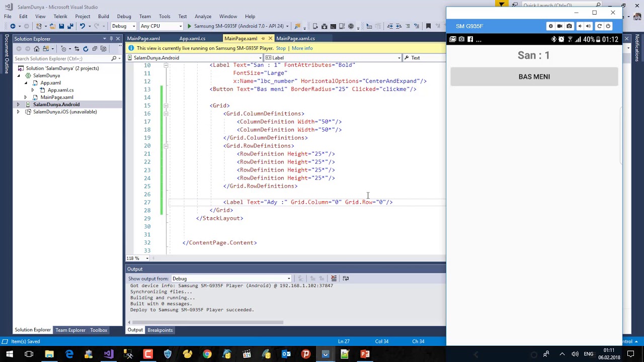644x362 pixels.
Task: Collapse the Grid element at line 15
Action: [x=166, y=106]
